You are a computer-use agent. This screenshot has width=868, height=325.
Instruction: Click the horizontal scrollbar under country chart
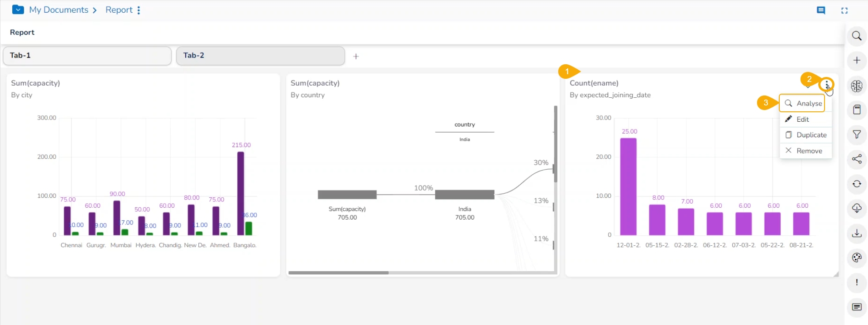click(x=338, y=272)
